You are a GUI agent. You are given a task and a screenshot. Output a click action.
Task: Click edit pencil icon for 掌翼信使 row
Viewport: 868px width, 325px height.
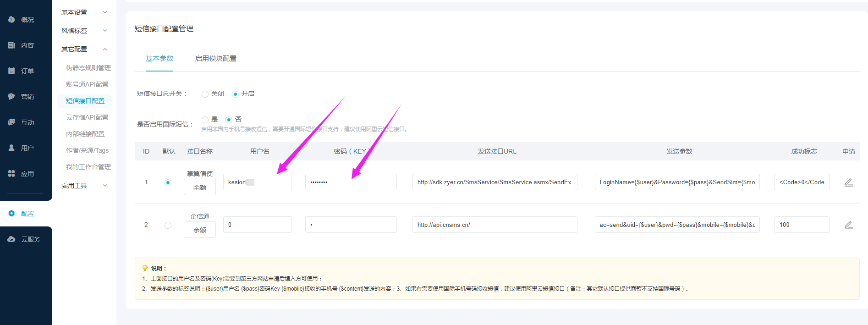click(x=848, y=182)
